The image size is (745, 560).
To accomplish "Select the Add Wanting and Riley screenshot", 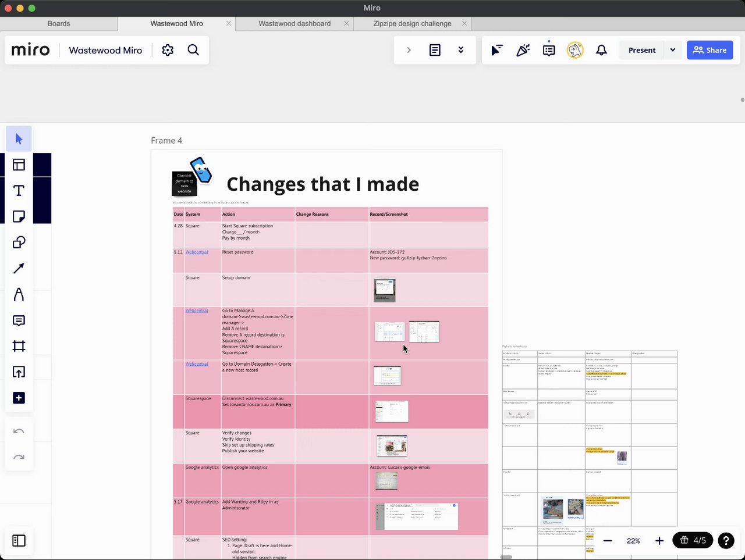I will (417, 516).
